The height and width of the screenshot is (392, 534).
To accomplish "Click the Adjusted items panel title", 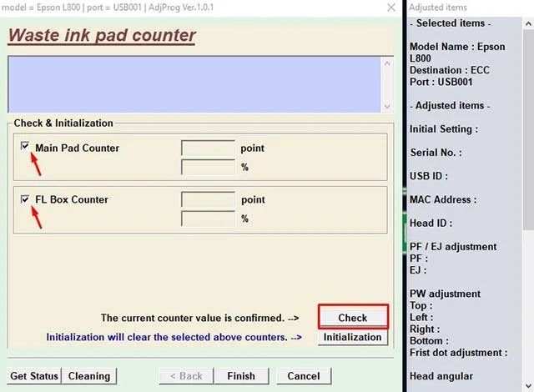I will [438, 8].
